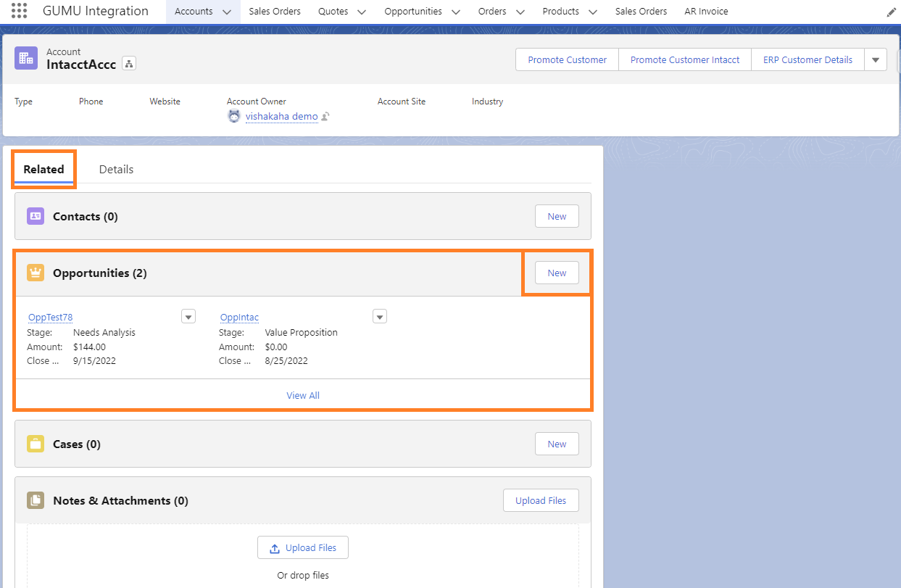Click the Contacts related list icon
This screenshot has width=901, height=588.
36,216
